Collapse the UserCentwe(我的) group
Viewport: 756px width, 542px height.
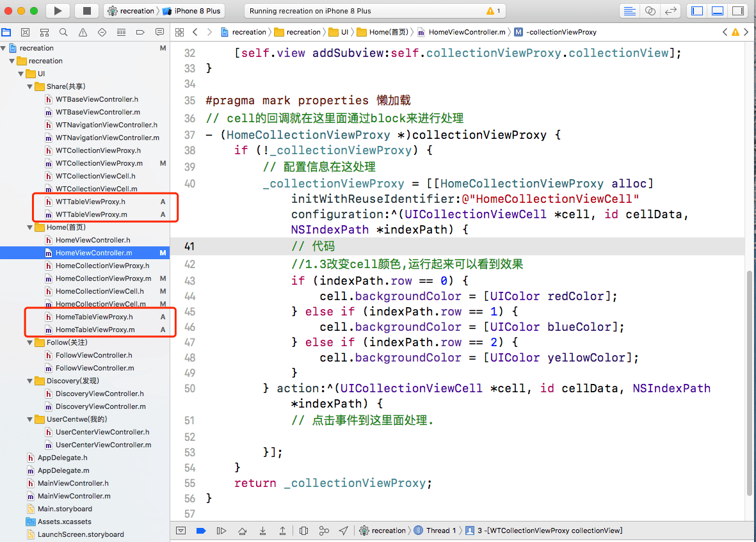(30, 420)
